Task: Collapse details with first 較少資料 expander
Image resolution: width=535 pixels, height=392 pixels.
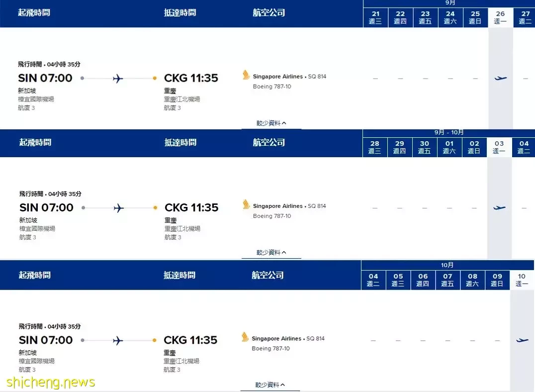Action: tap(271, 123)
